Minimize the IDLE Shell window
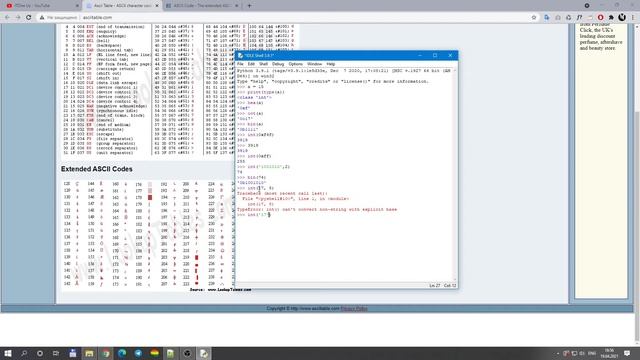The width and height of the screenshot is (640, 360). click(x=420, y=56)
